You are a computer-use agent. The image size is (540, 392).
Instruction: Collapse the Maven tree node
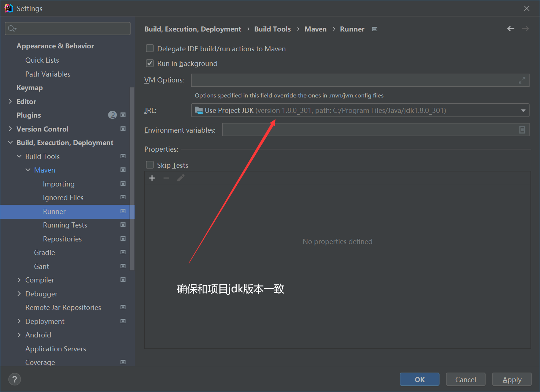[x=28, y=170]
